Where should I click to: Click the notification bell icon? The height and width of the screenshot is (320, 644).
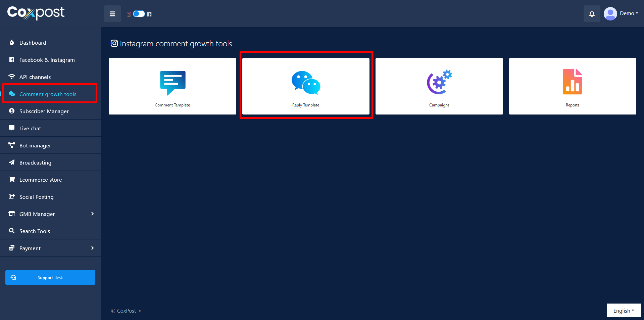click(592, 14)
